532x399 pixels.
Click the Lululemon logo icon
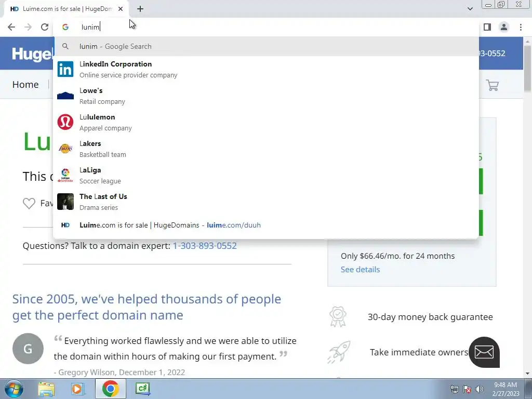tap(65, 122)
